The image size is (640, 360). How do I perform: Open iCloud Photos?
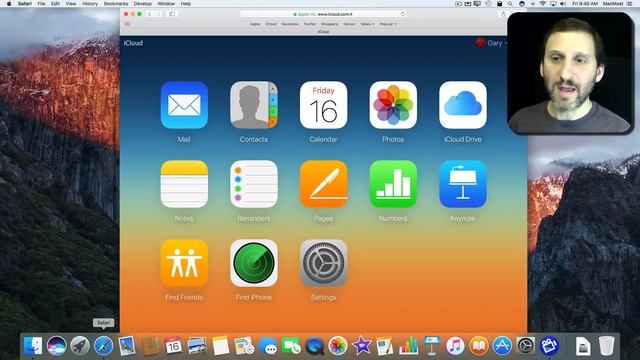393,105
